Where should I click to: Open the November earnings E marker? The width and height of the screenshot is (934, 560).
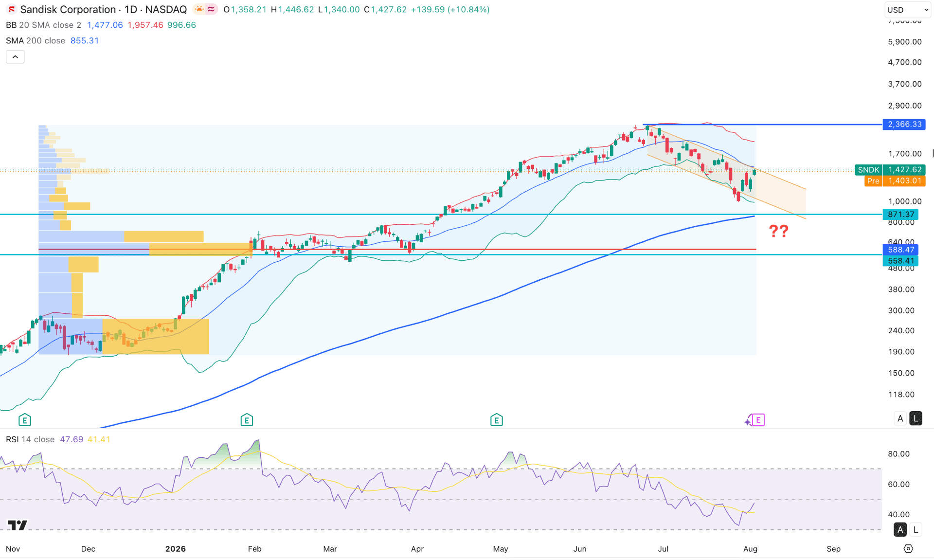25,420
